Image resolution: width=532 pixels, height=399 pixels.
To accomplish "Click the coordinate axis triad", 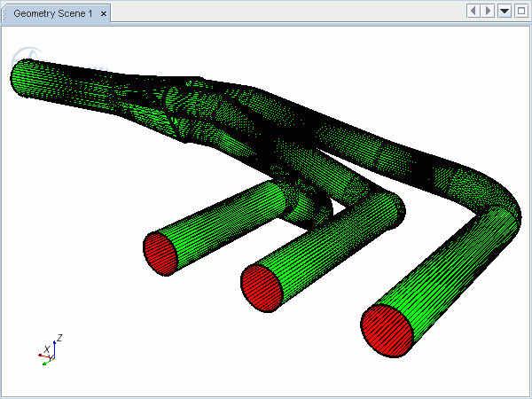I will 49,352.
